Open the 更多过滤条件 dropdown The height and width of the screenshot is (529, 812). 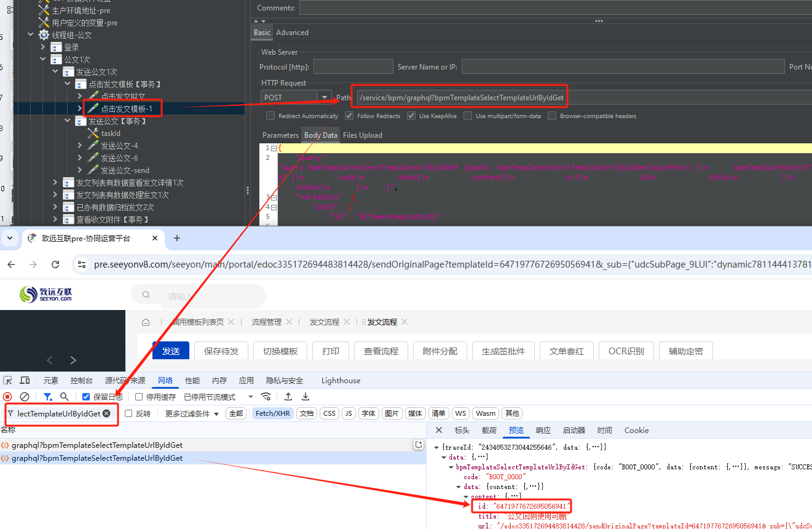[192, 413]
